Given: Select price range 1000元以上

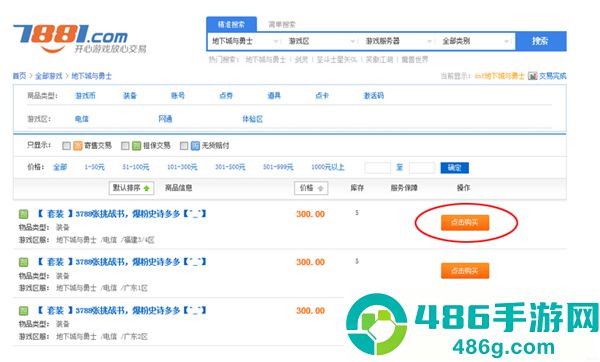Looking at the screenshot, I should tap(328, 167).
